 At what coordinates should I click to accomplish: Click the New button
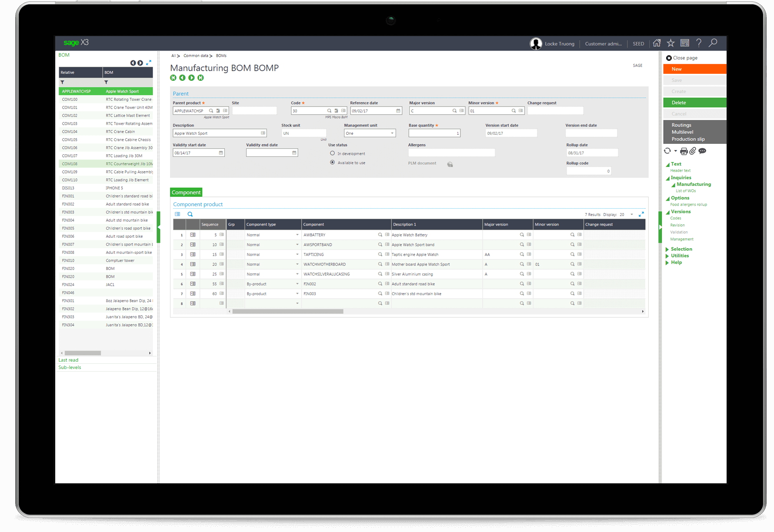[695, 69]
